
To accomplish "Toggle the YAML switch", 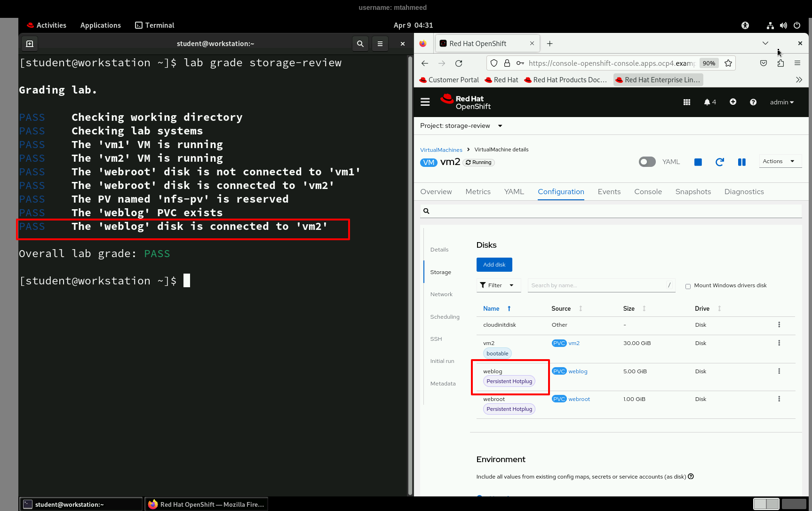I will (647, 162).
